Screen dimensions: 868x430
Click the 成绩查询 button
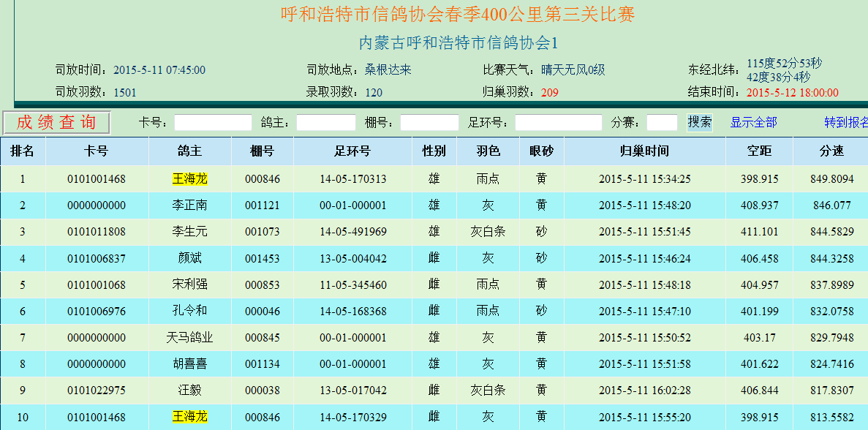click(56, 122)
